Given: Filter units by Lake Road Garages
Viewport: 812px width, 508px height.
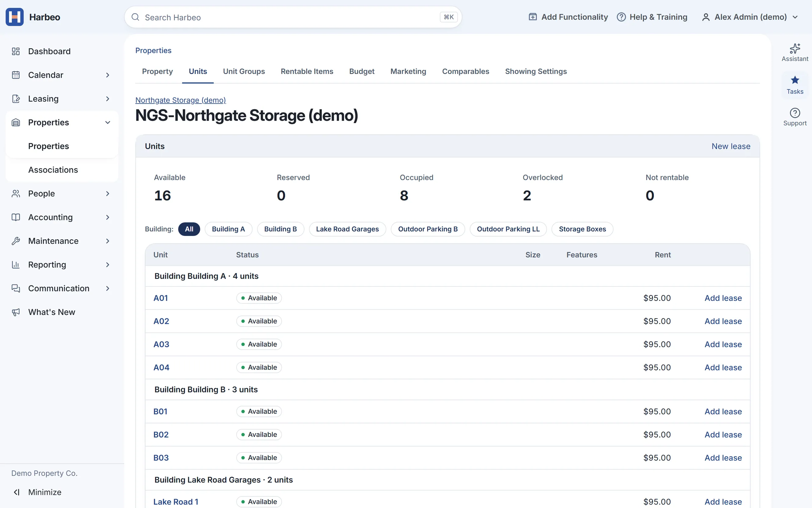Looking at the screenshot, I should pyautogui.click(x=347, y=229).
